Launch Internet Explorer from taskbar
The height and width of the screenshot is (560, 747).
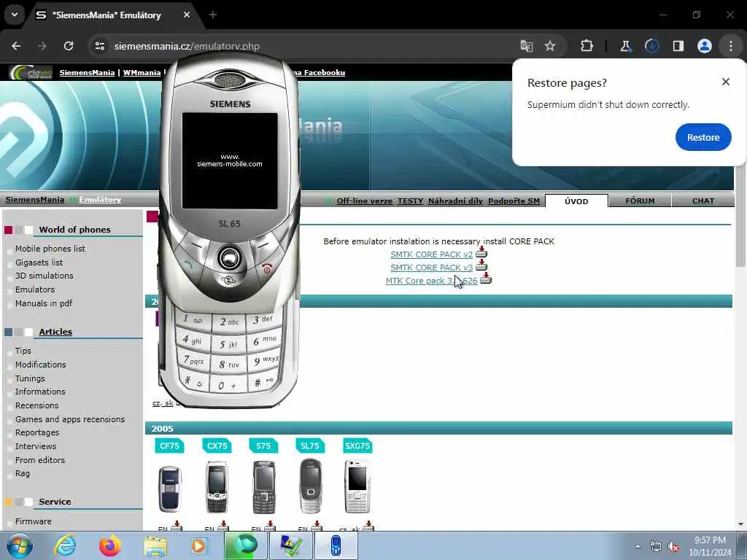pos(65,545)
